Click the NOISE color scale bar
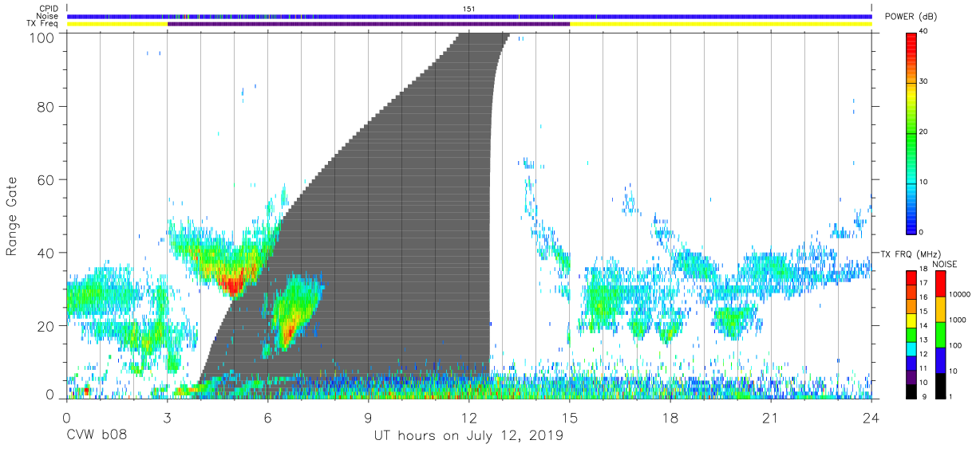This screenshot has height=452, width=980. point(939,335)
